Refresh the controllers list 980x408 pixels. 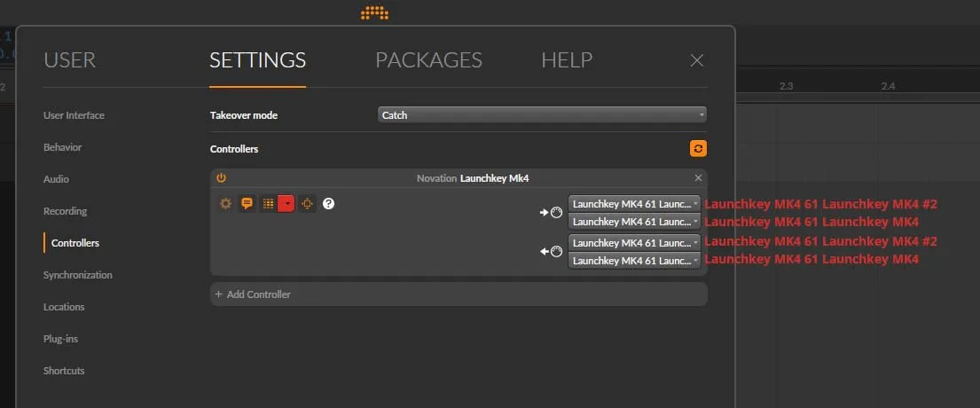point(697,149)
